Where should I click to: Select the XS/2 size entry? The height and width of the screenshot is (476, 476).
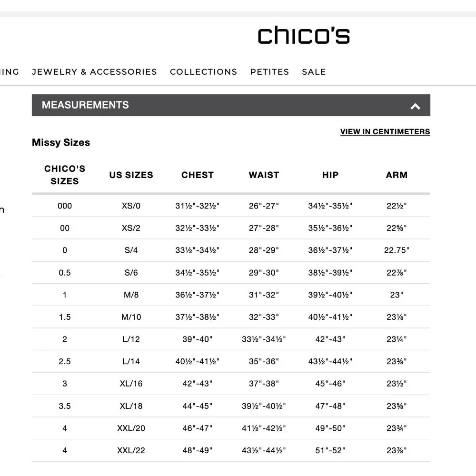pos(131,228)
